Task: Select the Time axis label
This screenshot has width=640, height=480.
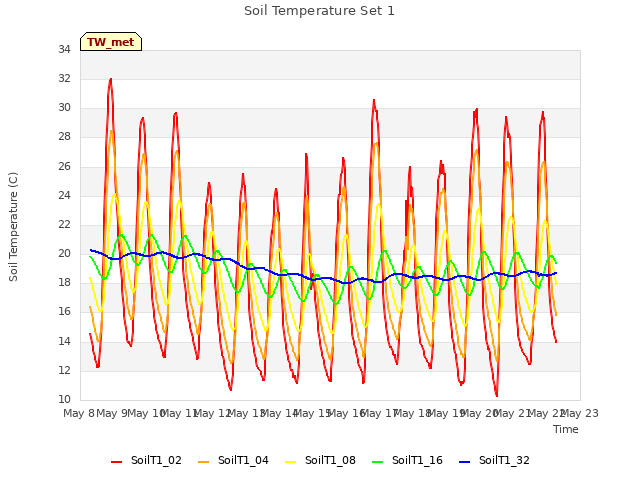Action: tap(566, 429)
